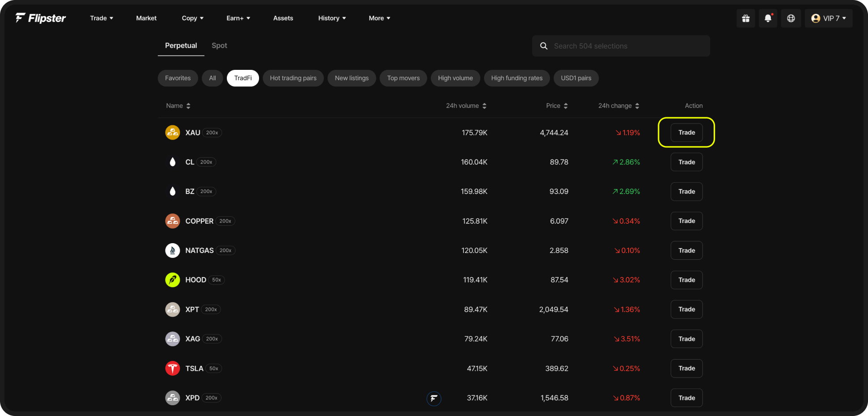Focus the Search 504 selections field
This screenshot has height=416, width=868.
click(621, 46)
